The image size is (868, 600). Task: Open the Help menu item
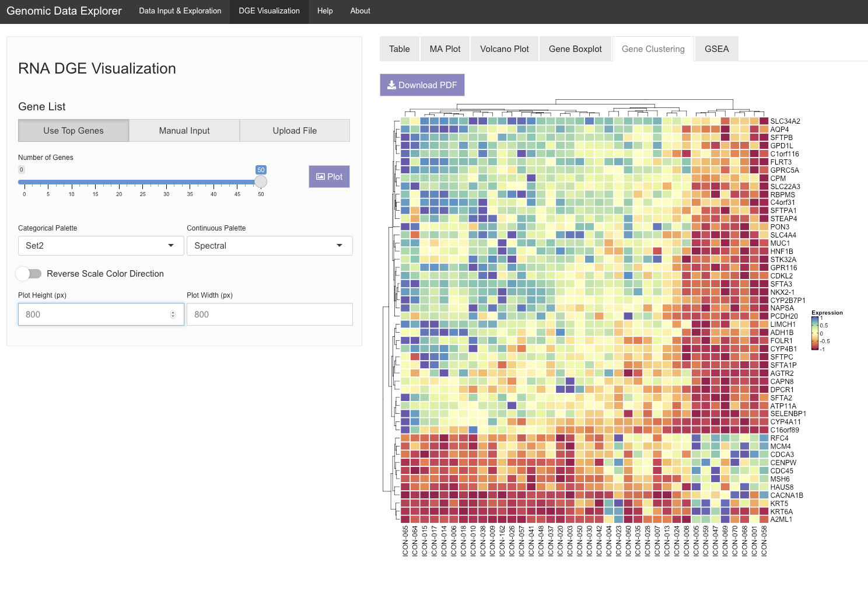tap(325, 11)
